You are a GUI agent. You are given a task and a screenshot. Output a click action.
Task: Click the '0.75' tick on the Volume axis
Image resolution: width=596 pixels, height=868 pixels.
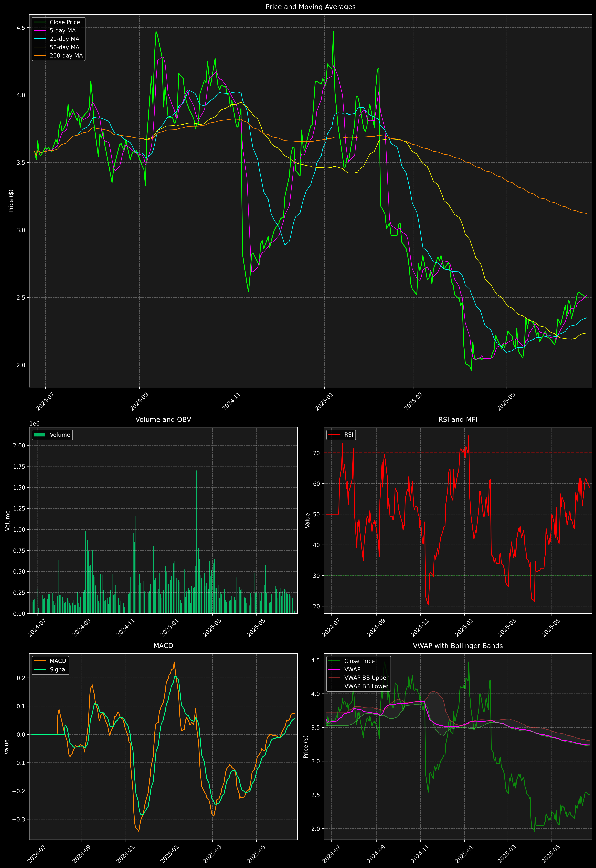[x=19, y=551]
